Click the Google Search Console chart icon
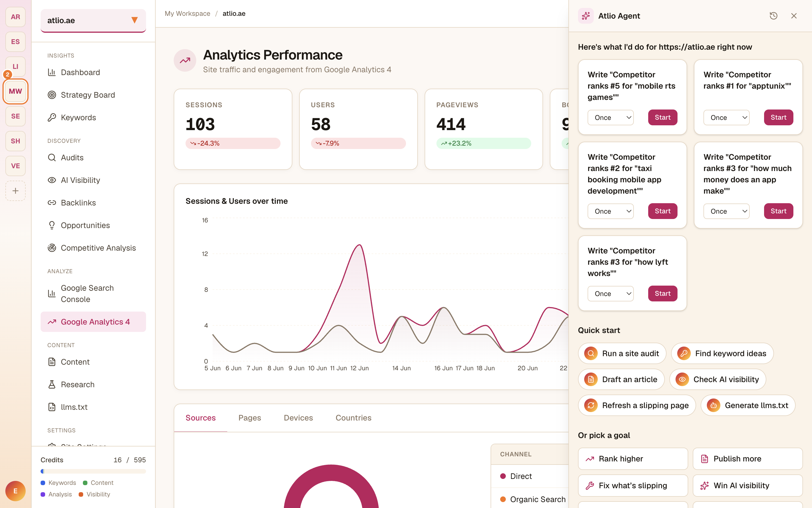This screenshot has width=812, height=508. 52,293
